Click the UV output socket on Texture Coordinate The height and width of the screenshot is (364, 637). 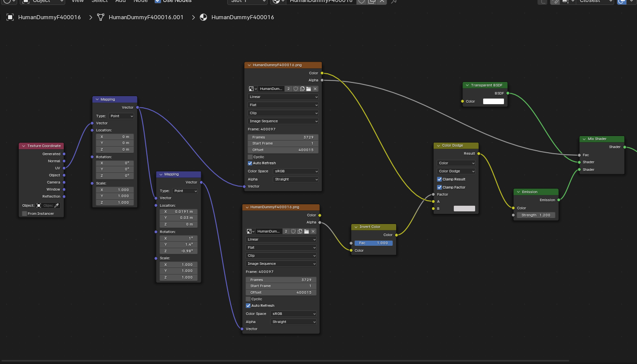point(64,168)
